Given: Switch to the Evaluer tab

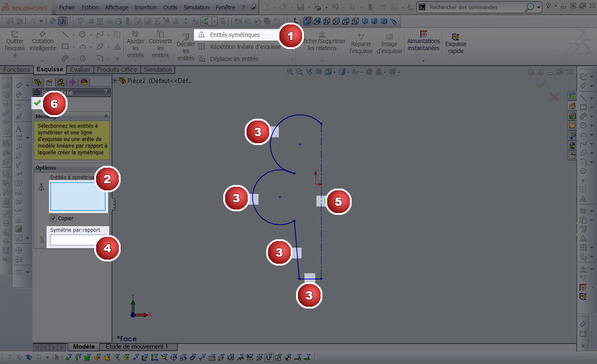Looking at the screenshot, I should (x=80, y=70).
